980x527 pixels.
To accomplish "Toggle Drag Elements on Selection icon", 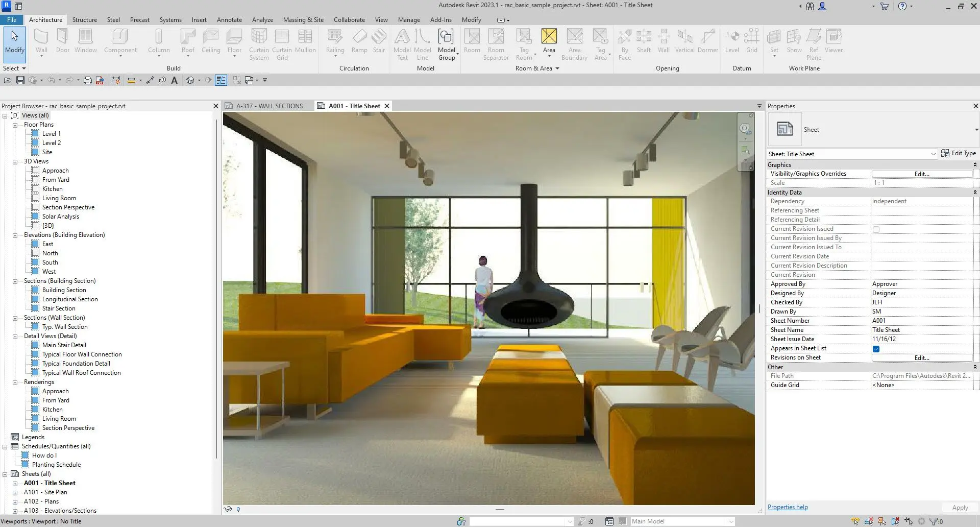I will point(909,521).
